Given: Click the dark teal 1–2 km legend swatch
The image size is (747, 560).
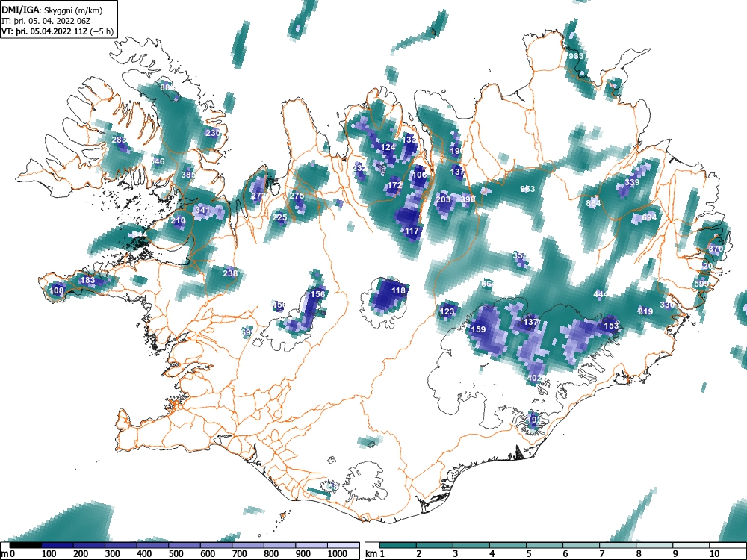Looking at the screenshot, I should tap(398, 545).
